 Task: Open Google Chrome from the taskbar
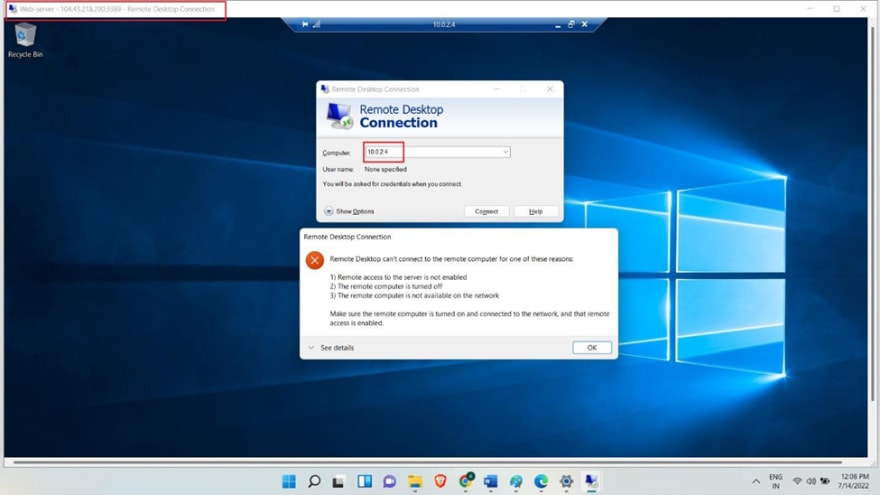point(466,480)
